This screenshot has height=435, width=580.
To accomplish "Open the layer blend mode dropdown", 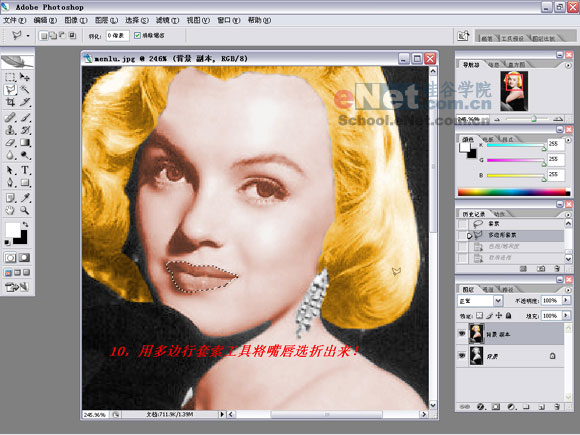I will click(498, 301).
